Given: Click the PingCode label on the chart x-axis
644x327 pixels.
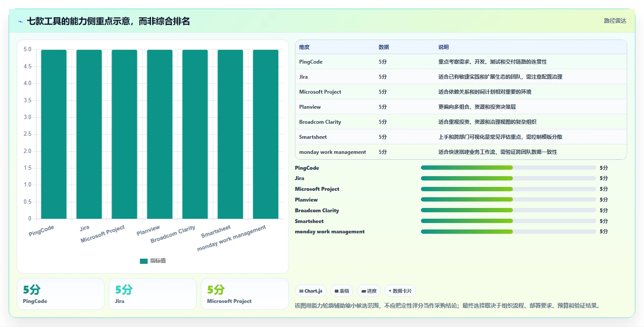Looking at the screenshot, I should 42,231.
